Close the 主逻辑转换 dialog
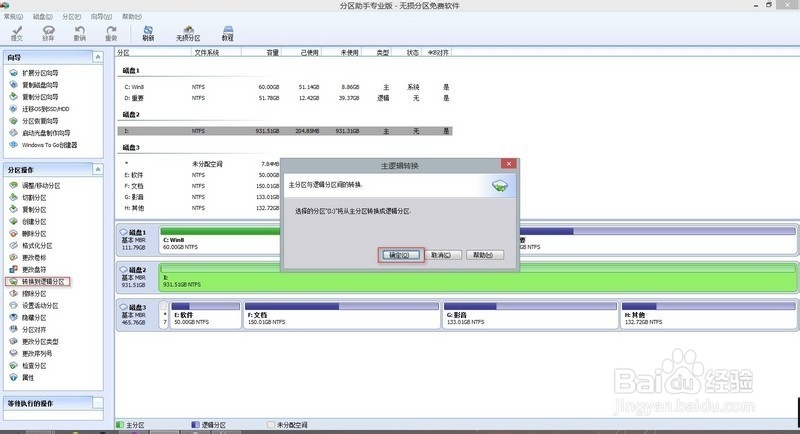 pos(509,164)
